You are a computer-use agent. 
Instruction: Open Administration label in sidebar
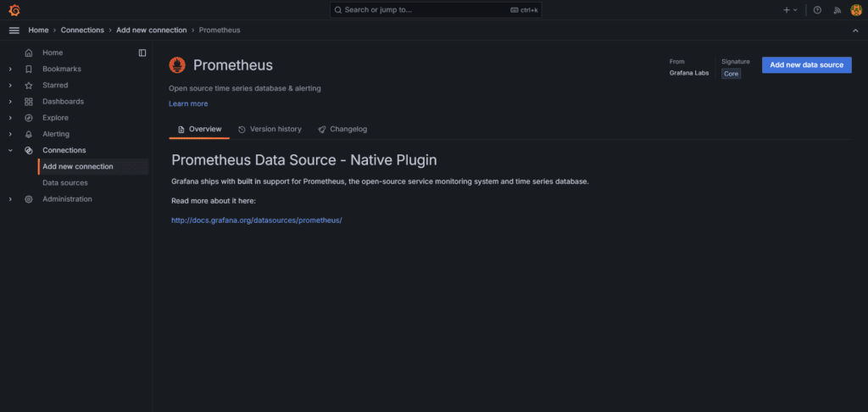[x=67, y=199]
